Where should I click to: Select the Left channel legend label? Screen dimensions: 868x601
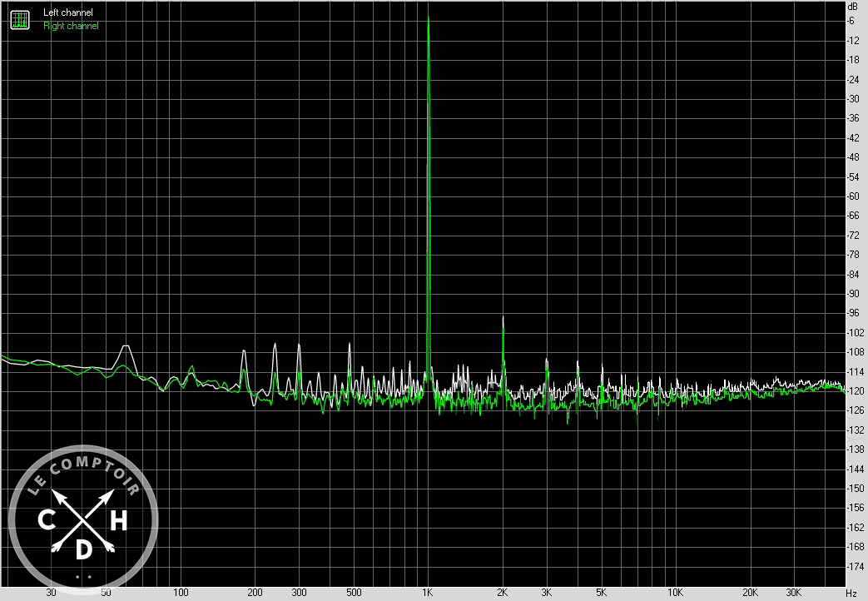[x=68, y=12]
